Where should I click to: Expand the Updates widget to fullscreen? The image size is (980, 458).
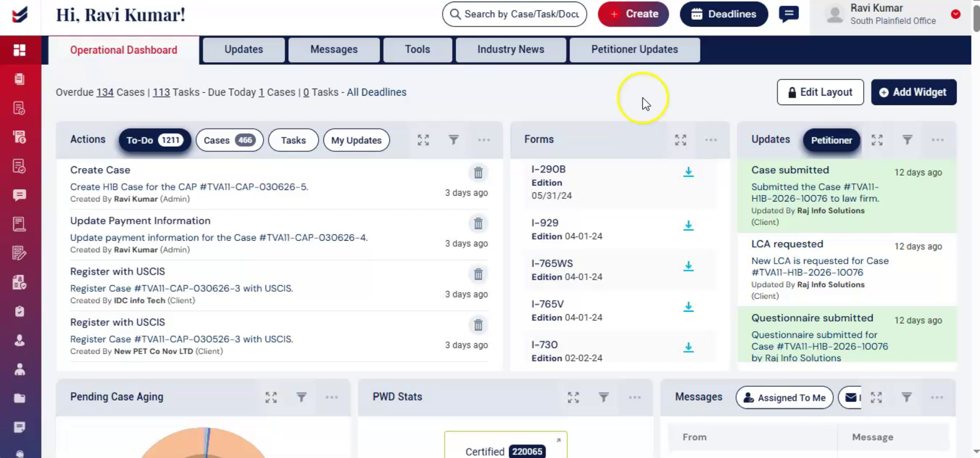pos(877,140)
